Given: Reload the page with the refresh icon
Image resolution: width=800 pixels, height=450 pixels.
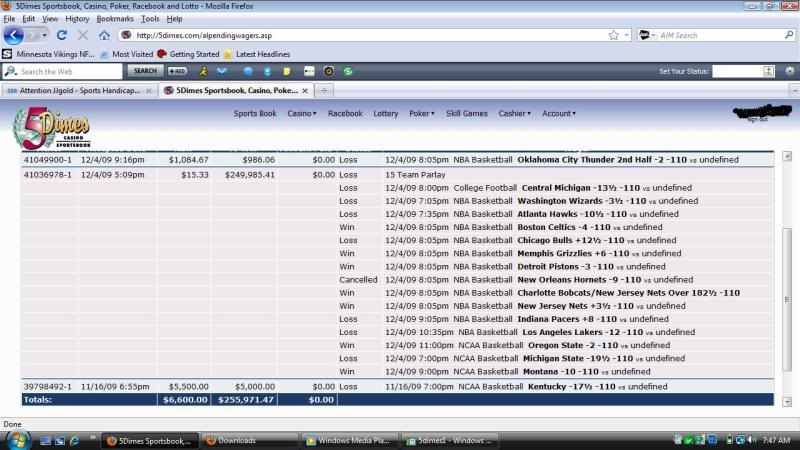Looking at the screenshot, I should tap(62, 35).
